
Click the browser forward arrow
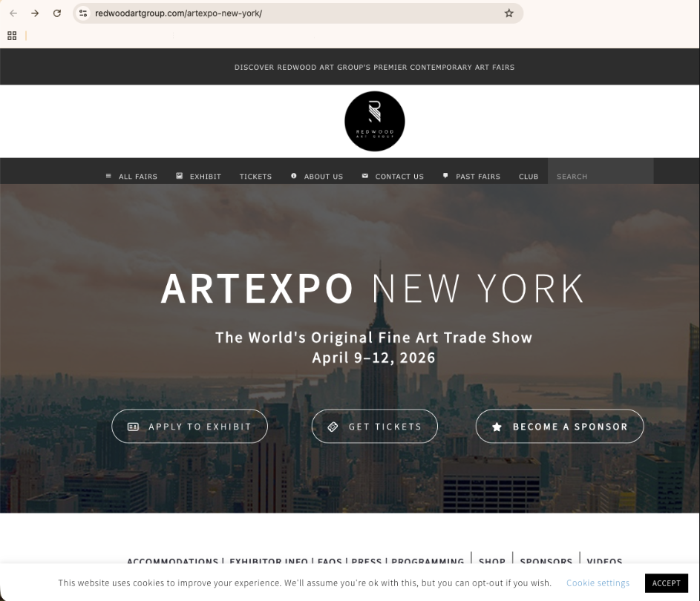click(35, 13)
